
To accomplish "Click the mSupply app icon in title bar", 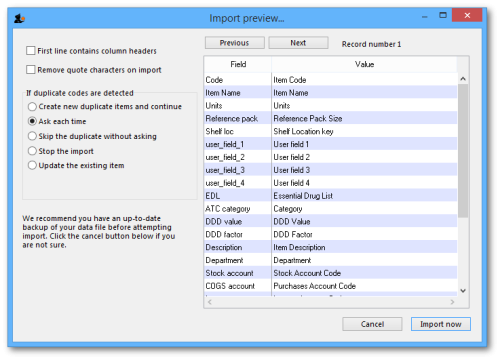I will pyautogui.click(x=19, y=18).
